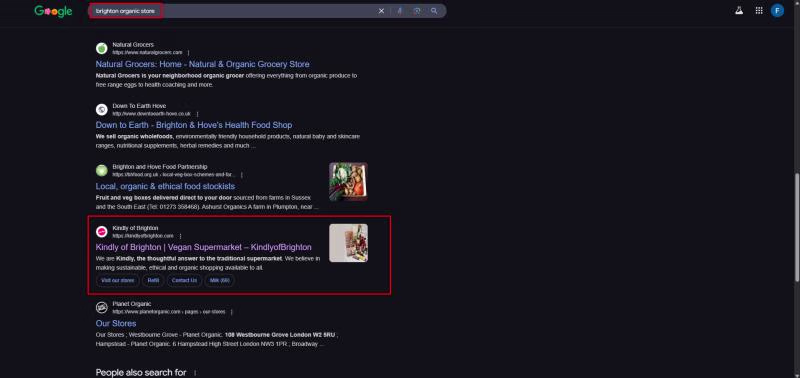Screen dimensions: 800x378
Task: Click Brighton and Hove Food Partnership favicon
Action: (102, 170)
